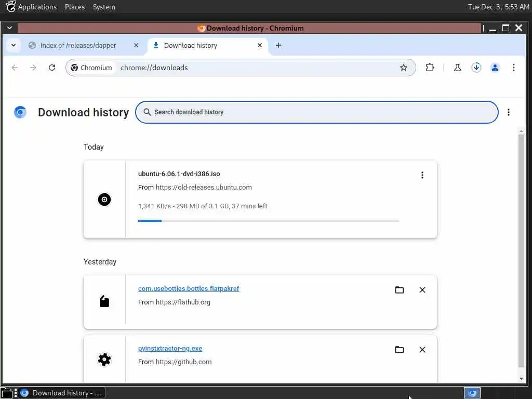Click the downloads page vertical scrollbar
This screenshot has width=532, height=399.
521,251
